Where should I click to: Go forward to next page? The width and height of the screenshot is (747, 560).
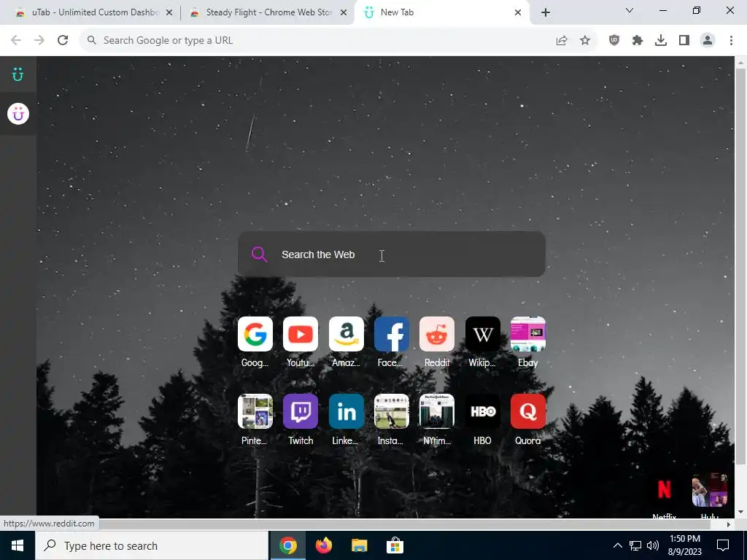click(39, 41)
